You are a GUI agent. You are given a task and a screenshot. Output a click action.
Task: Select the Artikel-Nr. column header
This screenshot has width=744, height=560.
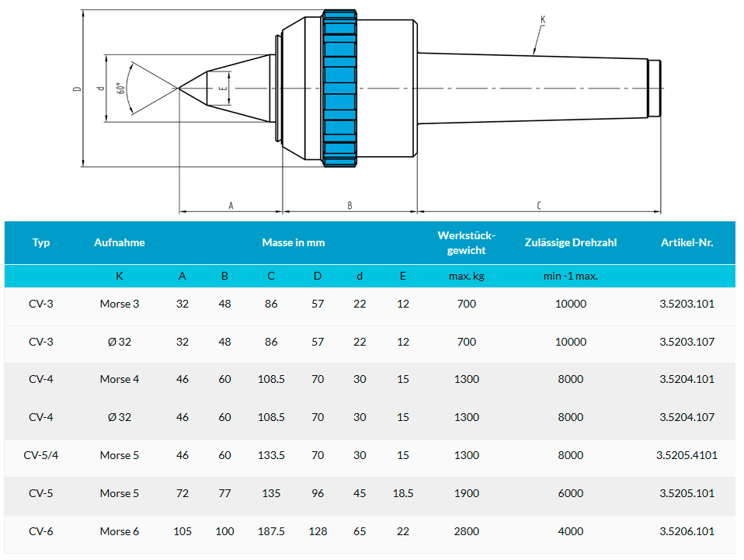tap(687, 242)
